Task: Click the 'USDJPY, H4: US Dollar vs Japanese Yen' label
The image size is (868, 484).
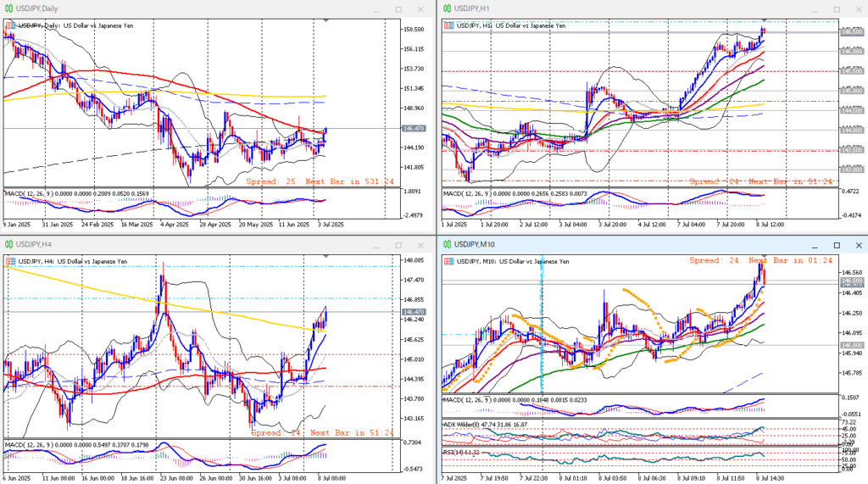Action: pyautogui.click(x=73, y=261)
